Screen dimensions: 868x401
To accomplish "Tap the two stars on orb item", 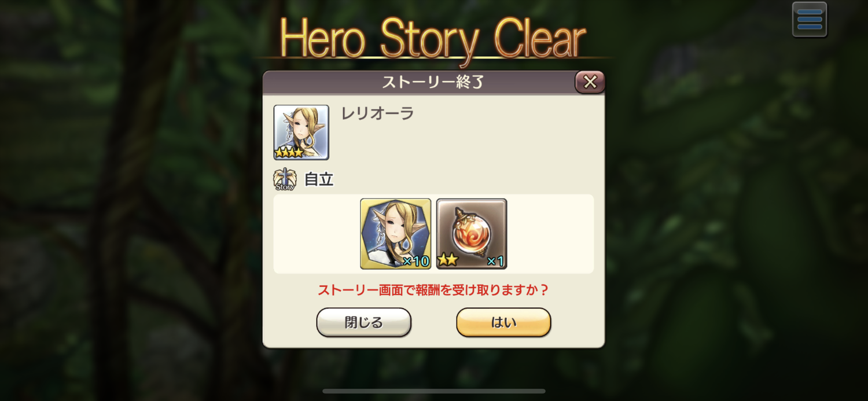I will (447, 260).
